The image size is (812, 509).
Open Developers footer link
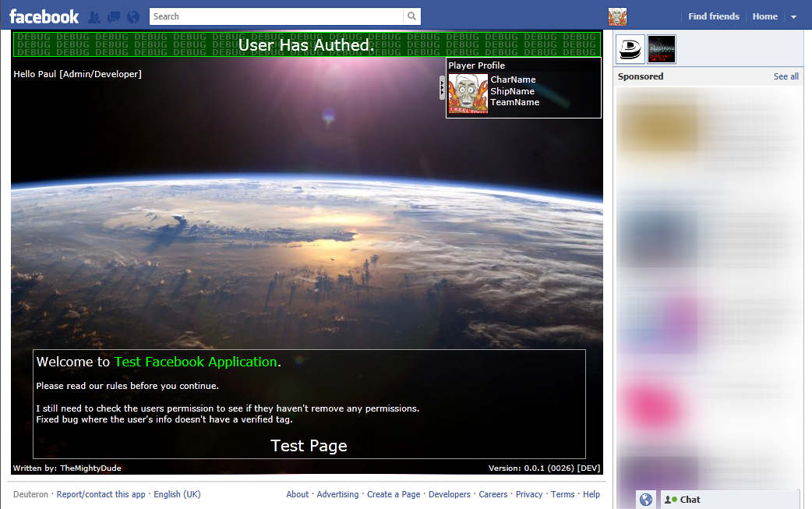tap(450, 494)
